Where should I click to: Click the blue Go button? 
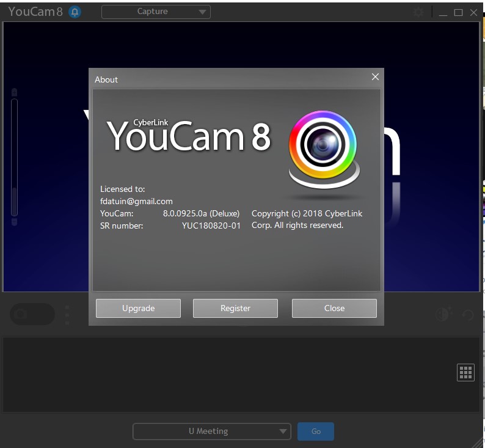click(316, 431)
